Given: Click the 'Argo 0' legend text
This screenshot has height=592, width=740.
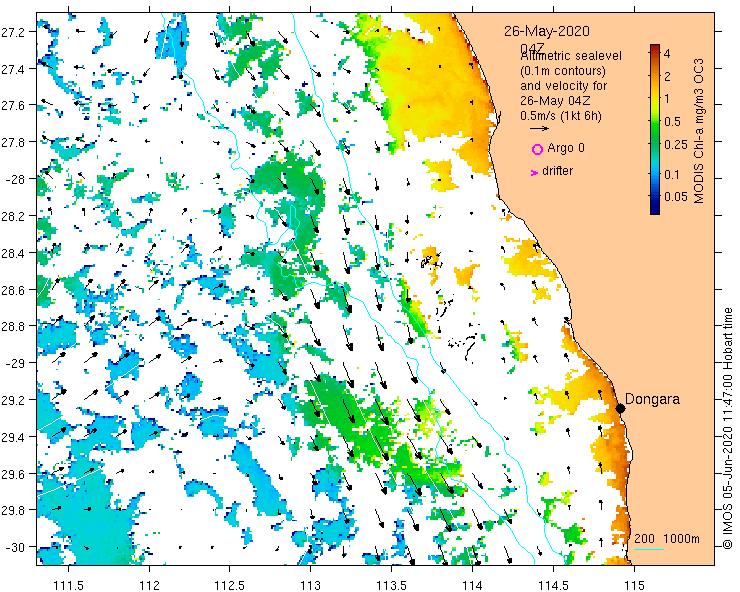Looking at the screenshot, I should pos(566,148).
